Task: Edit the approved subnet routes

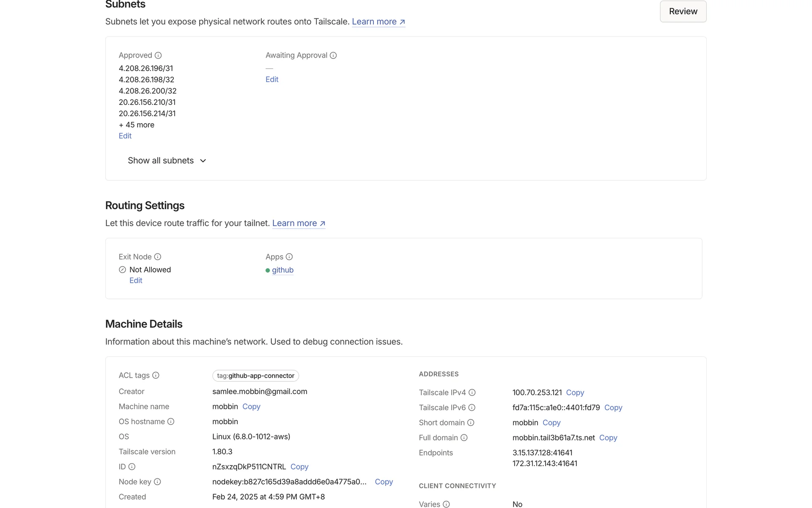Action: pos(125,136)
